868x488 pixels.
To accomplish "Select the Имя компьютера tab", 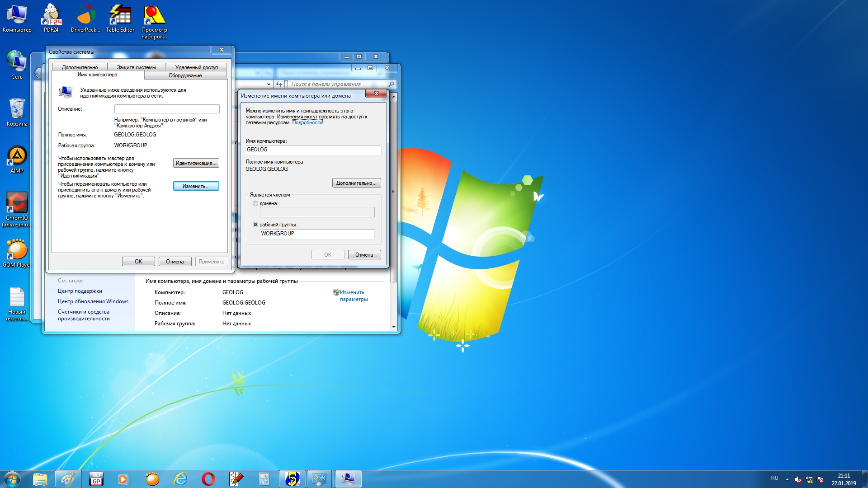I will (x=97, y=75).
